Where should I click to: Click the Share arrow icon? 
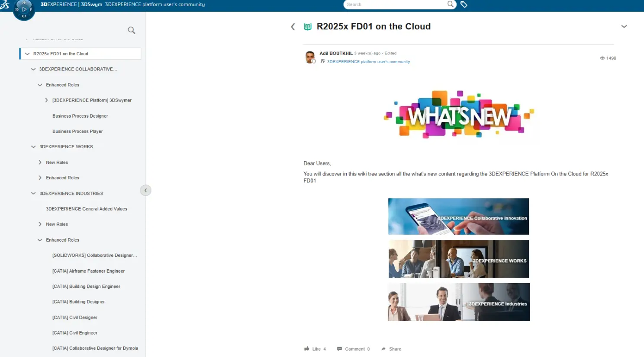tap(383, 349)
